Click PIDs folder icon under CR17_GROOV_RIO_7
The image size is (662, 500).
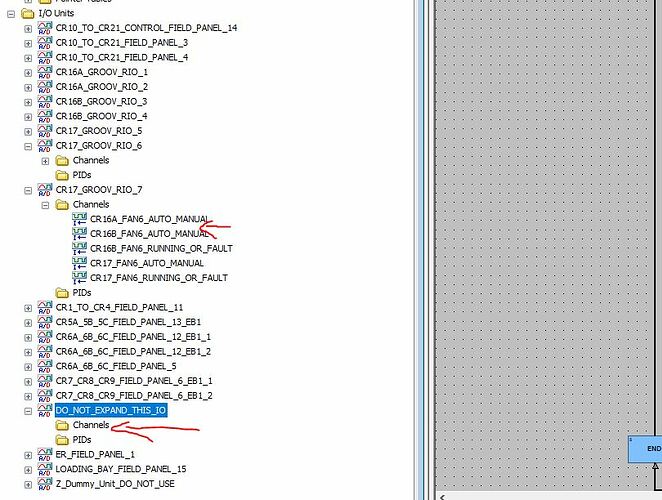(62, 293)
